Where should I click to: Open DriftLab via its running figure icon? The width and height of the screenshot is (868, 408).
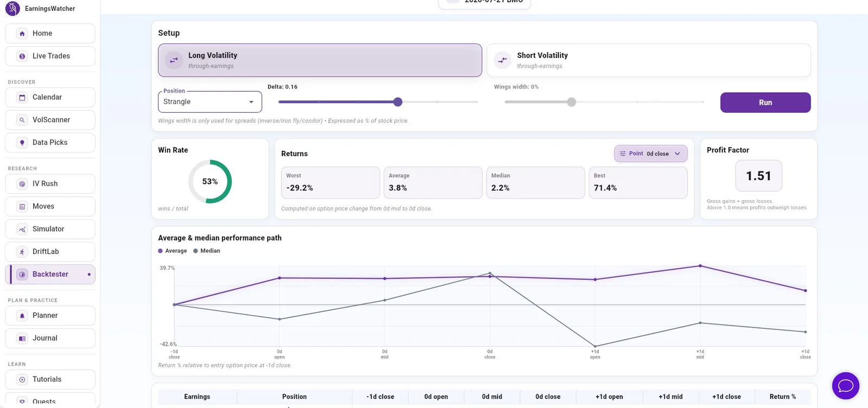click(22, 252)
